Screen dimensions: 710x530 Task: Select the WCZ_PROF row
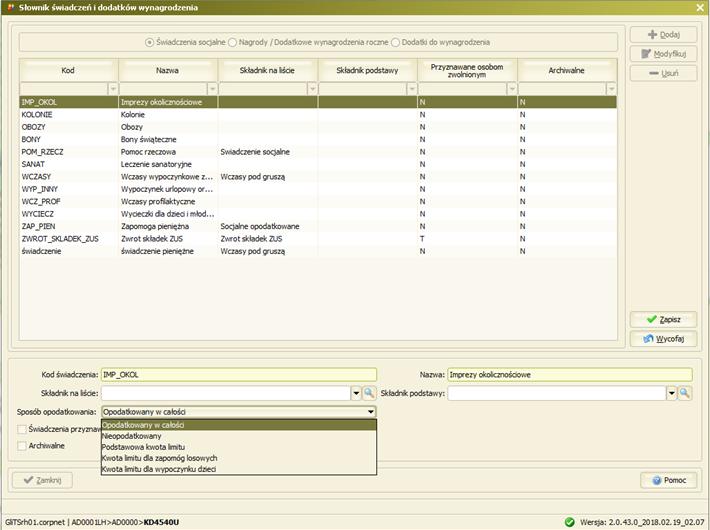pos(318,202)
